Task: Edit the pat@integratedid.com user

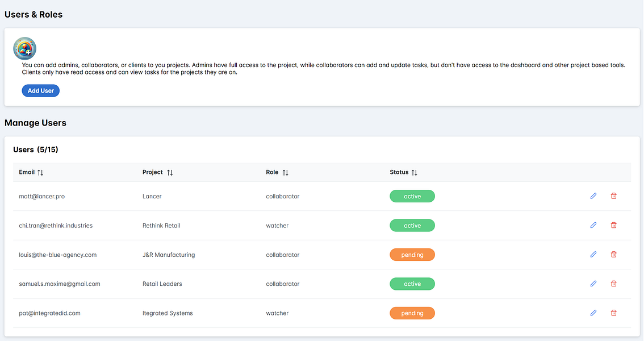Action: tap(593, 313)
